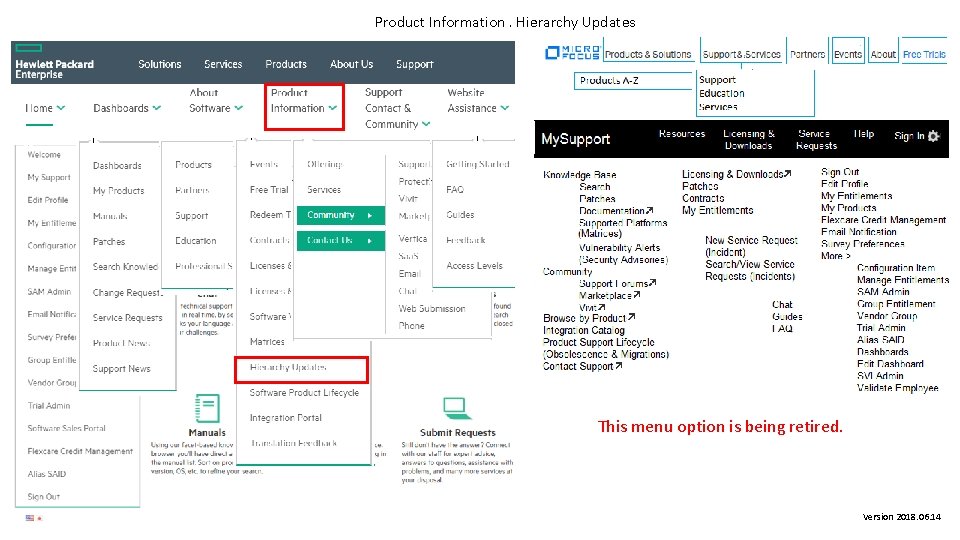This screenshot has height=540, width=960.
Task: Click Education in About Software menu
Action: 195,241
